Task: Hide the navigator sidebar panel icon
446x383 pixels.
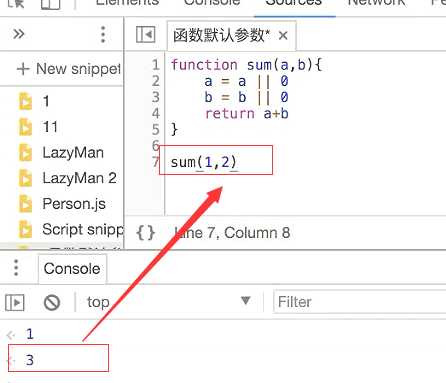Action: tap(146, 34)
